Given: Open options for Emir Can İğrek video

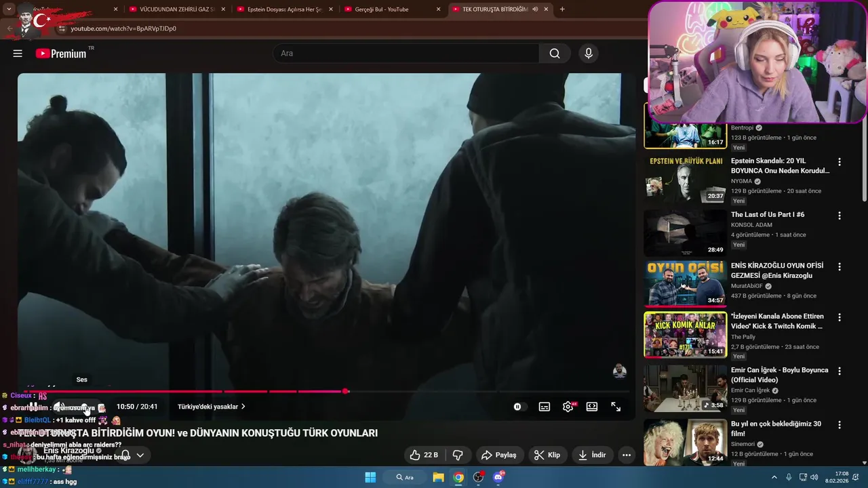Looking at the screenshot, I should click(840, 371).
